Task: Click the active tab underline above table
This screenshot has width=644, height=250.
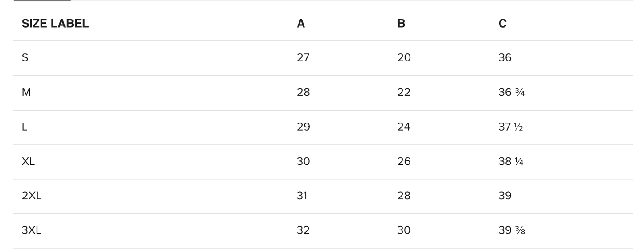Action: (42, 0)
